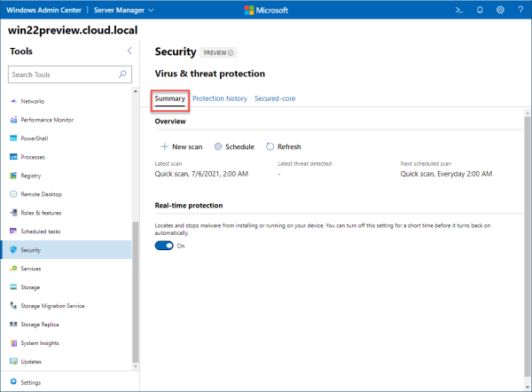Image resolution: width=532 pixels, height=392 pixels.
Task: Start a New scan
Action: (182, 146)
